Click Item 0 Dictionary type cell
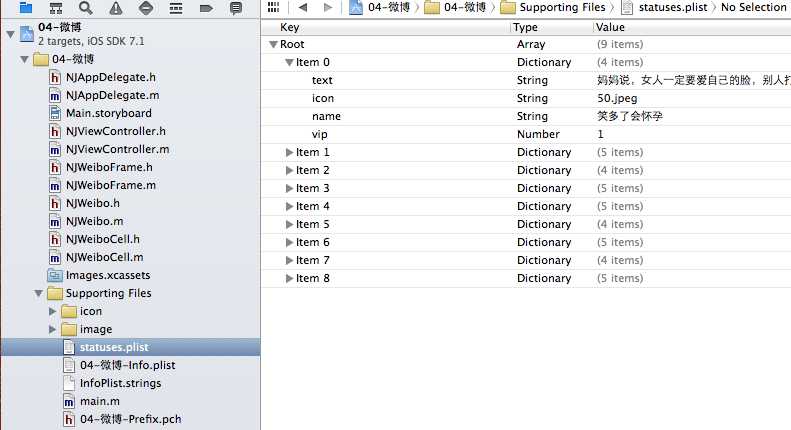The width and height of the screenshot is (791, 430). pyautogui.click(x=544, y=63)
